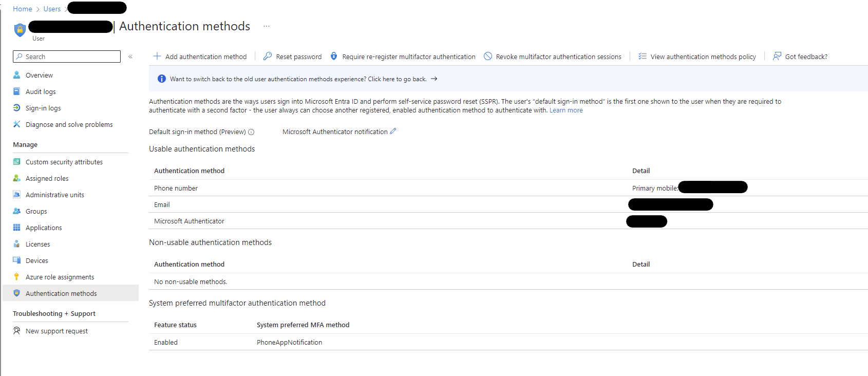The image size is (868, 376).
Task: Go to Home breadcrumb link
Action: pyautogui.click(x=23, y=9)
